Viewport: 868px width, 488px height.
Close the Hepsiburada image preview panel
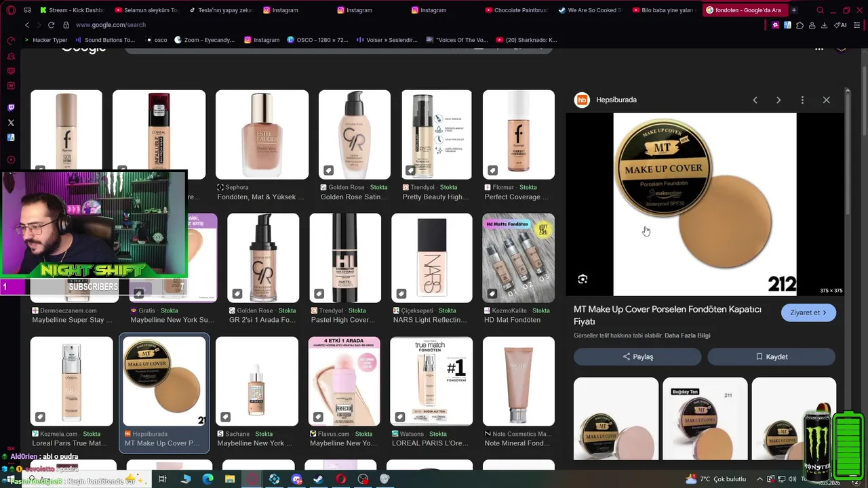tap(826, 100)
